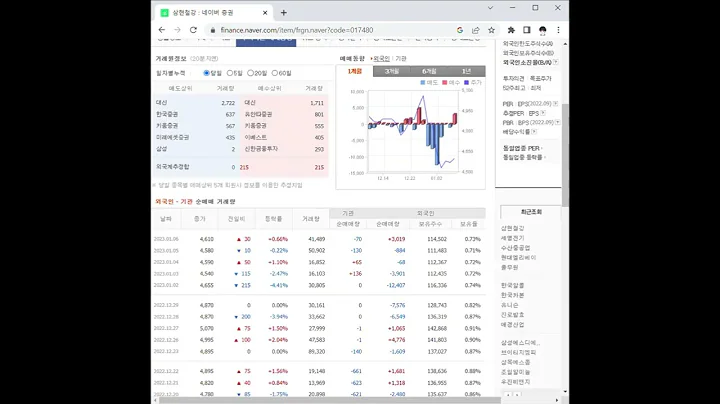
Task: Click the trading trend chart image
Action: [411, 133]
